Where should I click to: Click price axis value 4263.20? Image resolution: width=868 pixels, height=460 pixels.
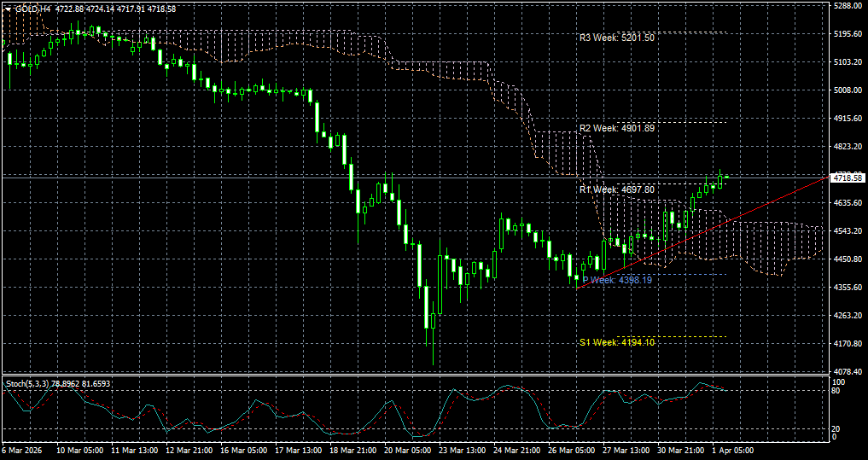[848, 316]
